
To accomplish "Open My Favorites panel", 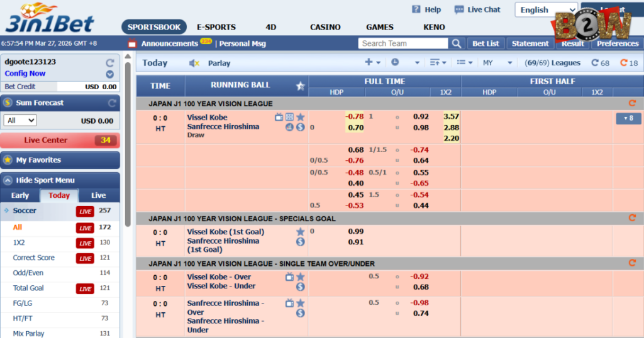I will 60,160.
